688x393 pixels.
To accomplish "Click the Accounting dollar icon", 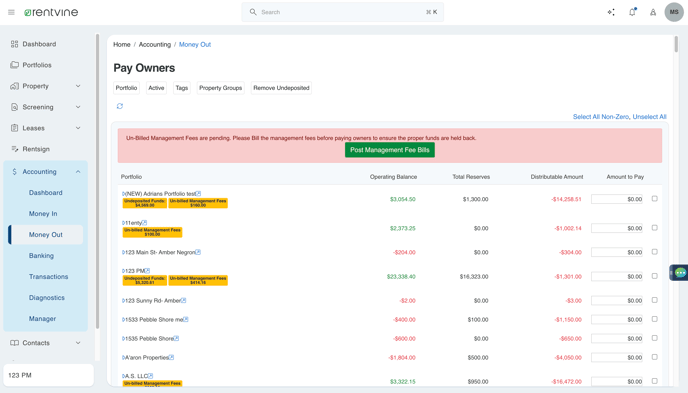I will point(14,171).
